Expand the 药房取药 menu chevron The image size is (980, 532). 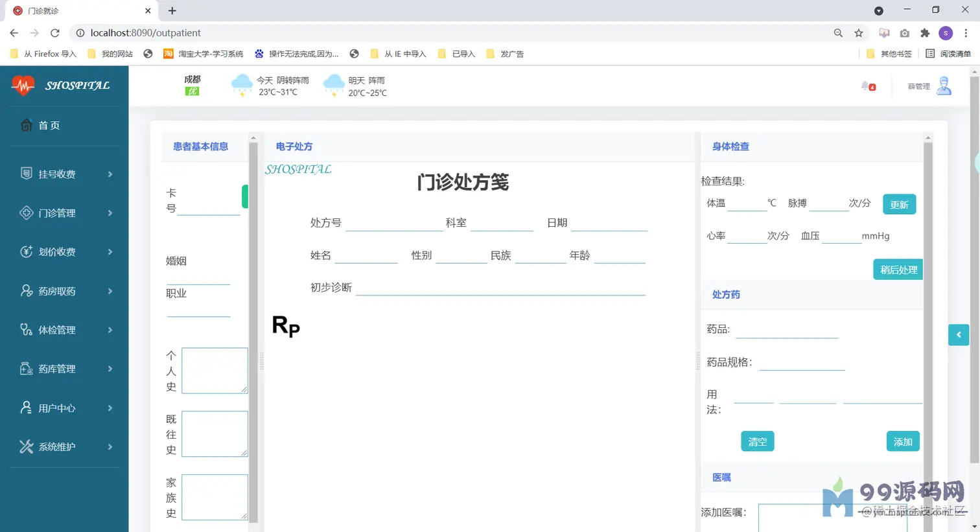(110, 291)
